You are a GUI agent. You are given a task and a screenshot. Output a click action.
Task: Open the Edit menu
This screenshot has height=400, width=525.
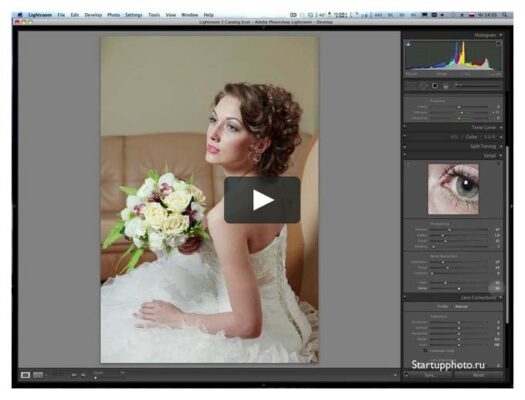(75, 15)
